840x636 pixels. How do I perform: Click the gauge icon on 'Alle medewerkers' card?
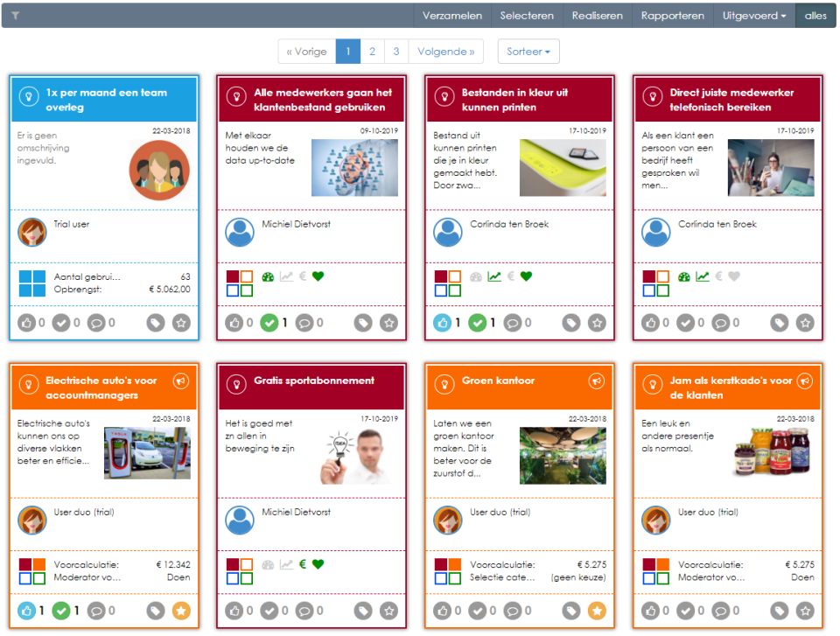[268, 276]
